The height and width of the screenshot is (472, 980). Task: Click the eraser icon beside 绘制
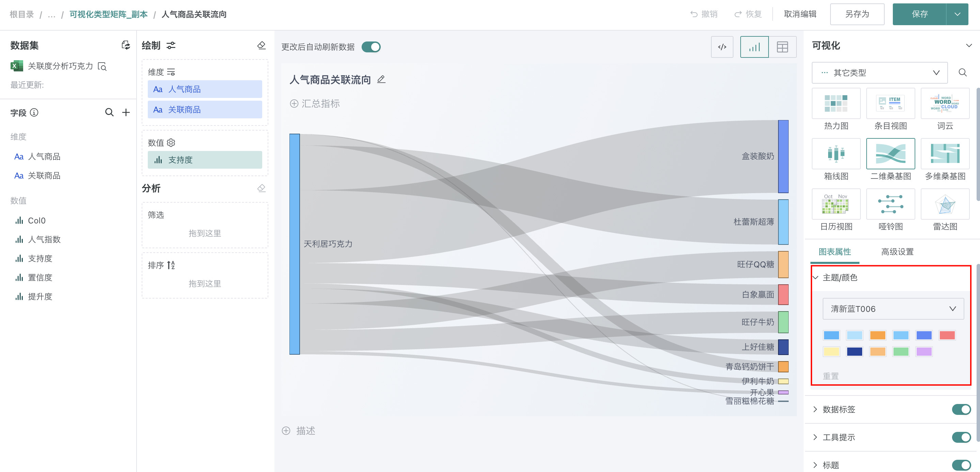pos(262,45)
